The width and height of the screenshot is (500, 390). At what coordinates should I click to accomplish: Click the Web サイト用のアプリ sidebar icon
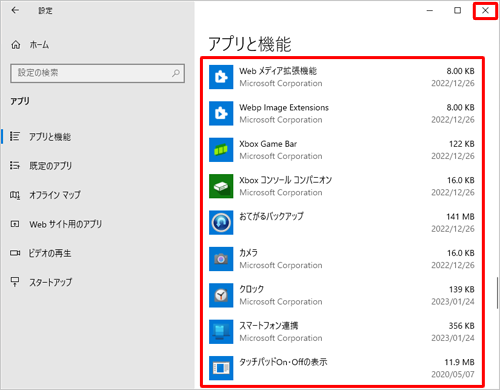pyautogui.click(x=15, y=224)
